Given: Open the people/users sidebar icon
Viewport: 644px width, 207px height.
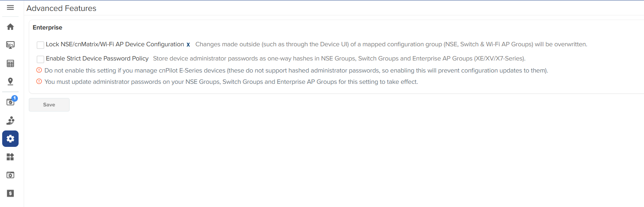Looking at the screenshot, I should point(10,120).
